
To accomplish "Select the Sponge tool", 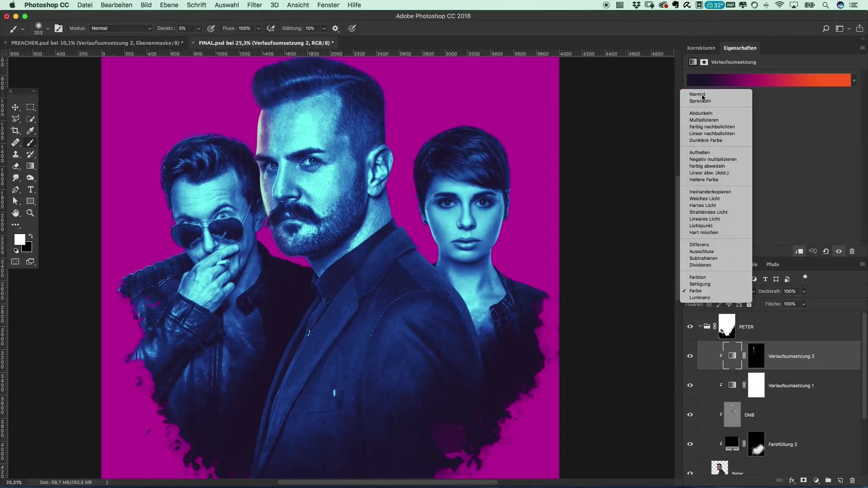I will coord(30,178).
